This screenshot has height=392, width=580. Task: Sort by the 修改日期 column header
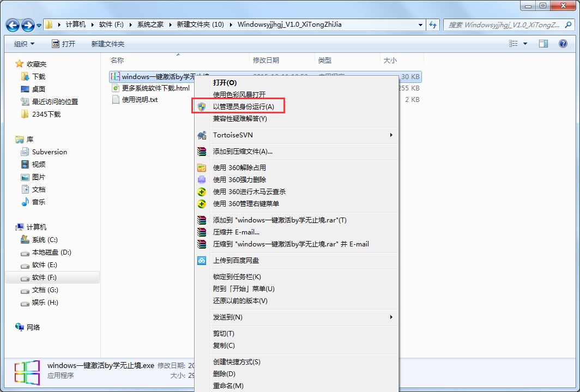[266, 61]
